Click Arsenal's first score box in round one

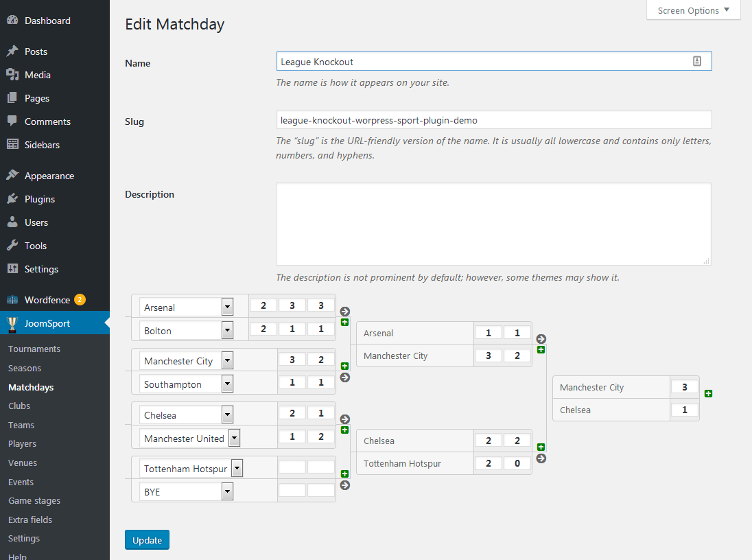(x=263, y=305)
